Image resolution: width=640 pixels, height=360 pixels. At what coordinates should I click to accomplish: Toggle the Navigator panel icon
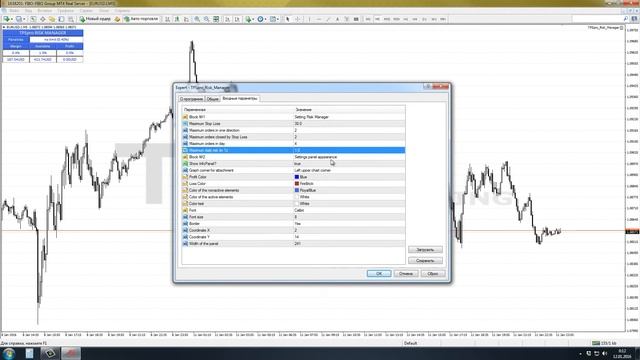52,19
